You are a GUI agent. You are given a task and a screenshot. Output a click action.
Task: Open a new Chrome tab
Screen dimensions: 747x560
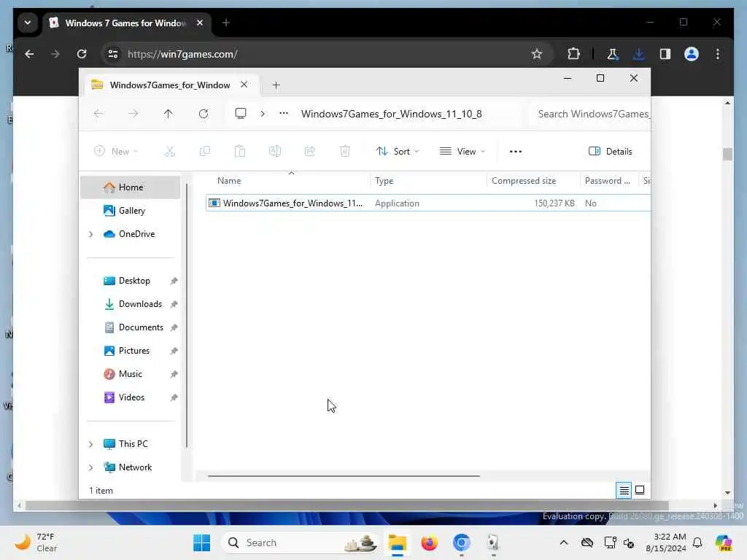point(226,23)
